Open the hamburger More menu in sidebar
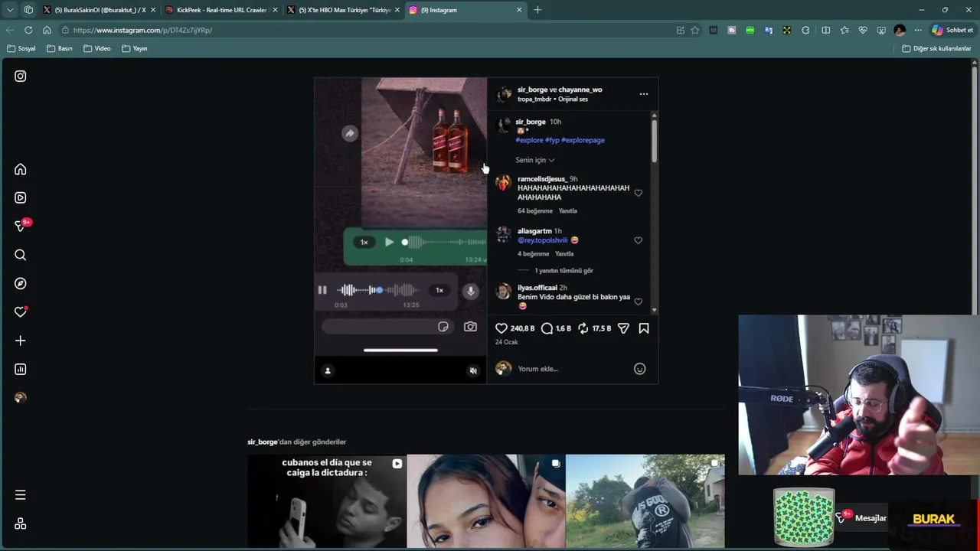 (x=21, y=495)
